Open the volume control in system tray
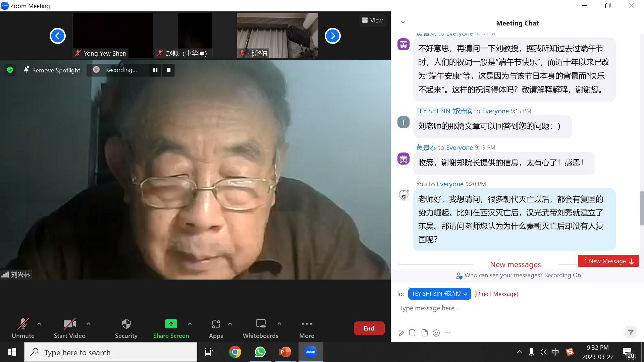644x362 pixels. (x=543, y=352)
